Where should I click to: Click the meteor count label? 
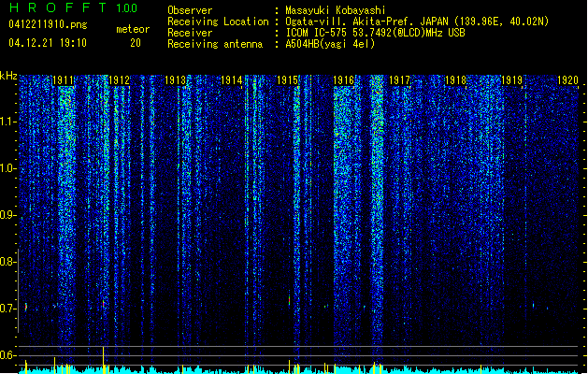point(133,29)
